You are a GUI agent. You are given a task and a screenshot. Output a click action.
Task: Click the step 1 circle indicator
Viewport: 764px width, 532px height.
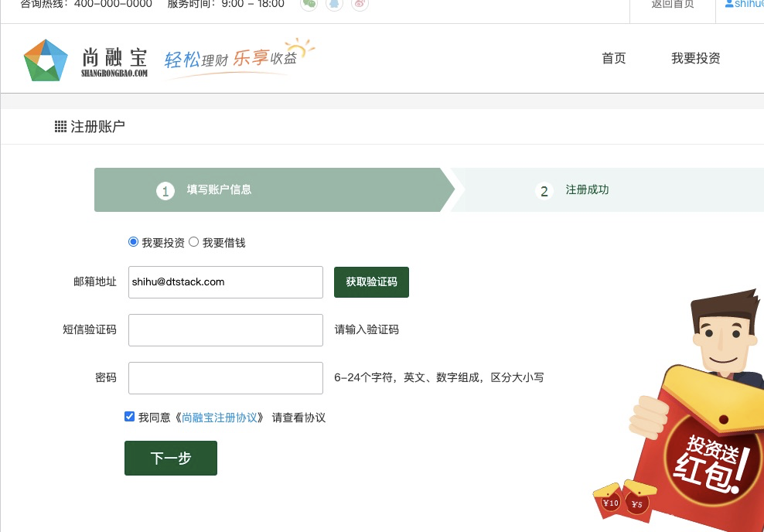[x=165, y=190]
